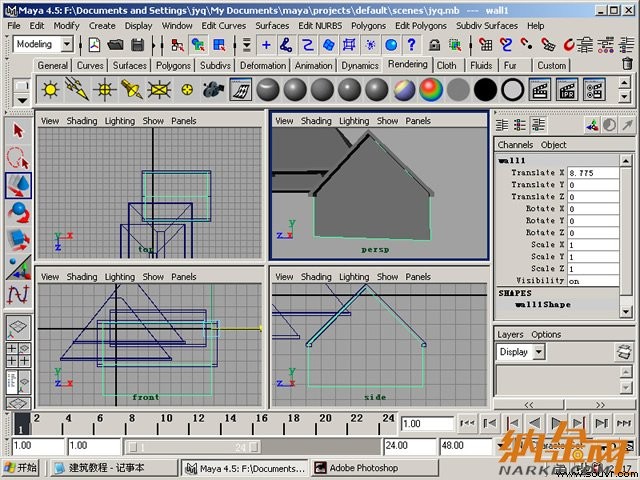The width and height of the screenshot is (640, 480).
Task: Select the Show Manipulator tool
Action: pyautogui.click(x=18, y=267)
